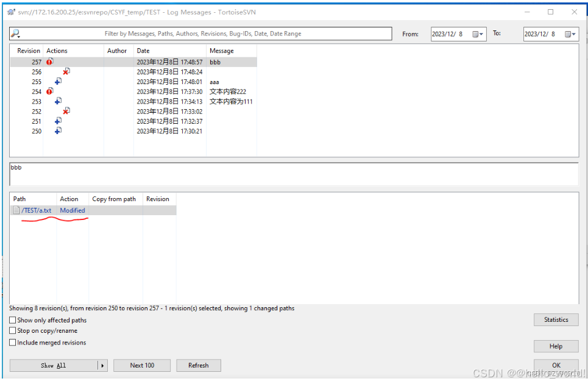Click date 2023年12月8日 17:48:01

tap(169, 82)
